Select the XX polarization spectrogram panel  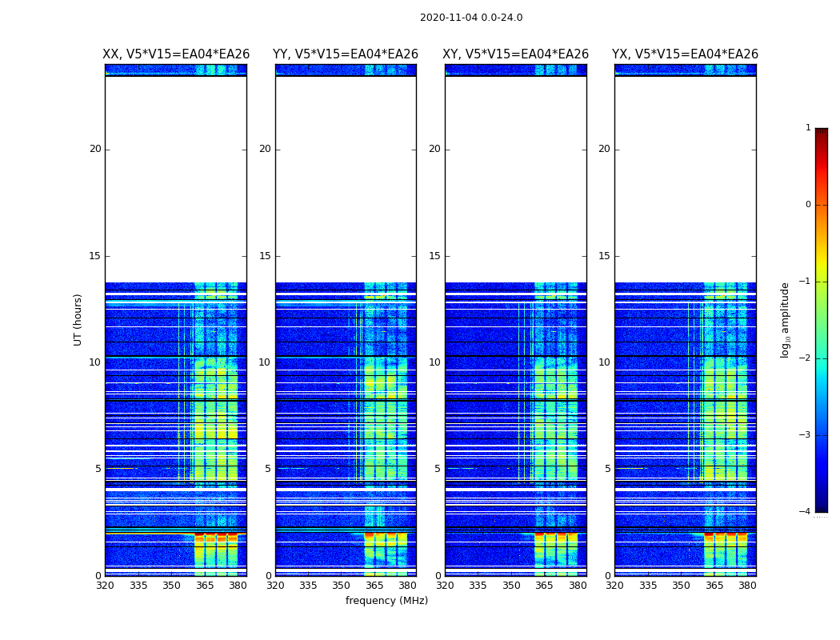pyautogui.click(x=176, y=320)
